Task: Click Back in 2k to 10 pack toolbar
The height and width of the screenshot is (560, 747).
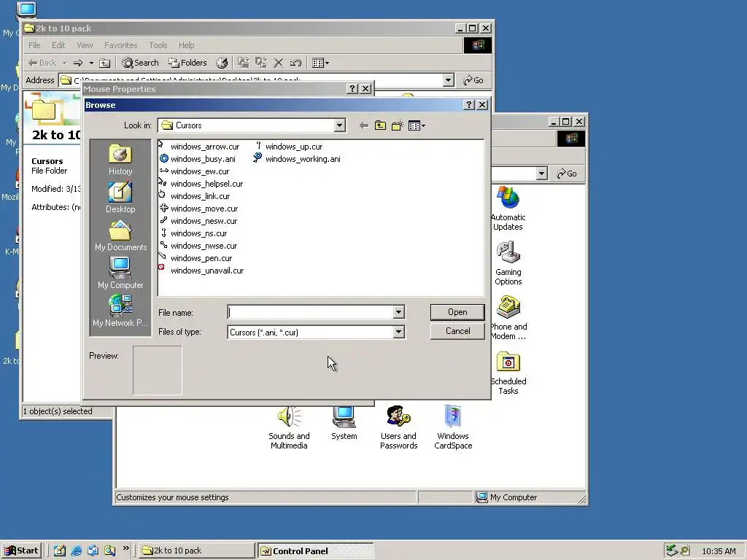Action: (42, 63)
